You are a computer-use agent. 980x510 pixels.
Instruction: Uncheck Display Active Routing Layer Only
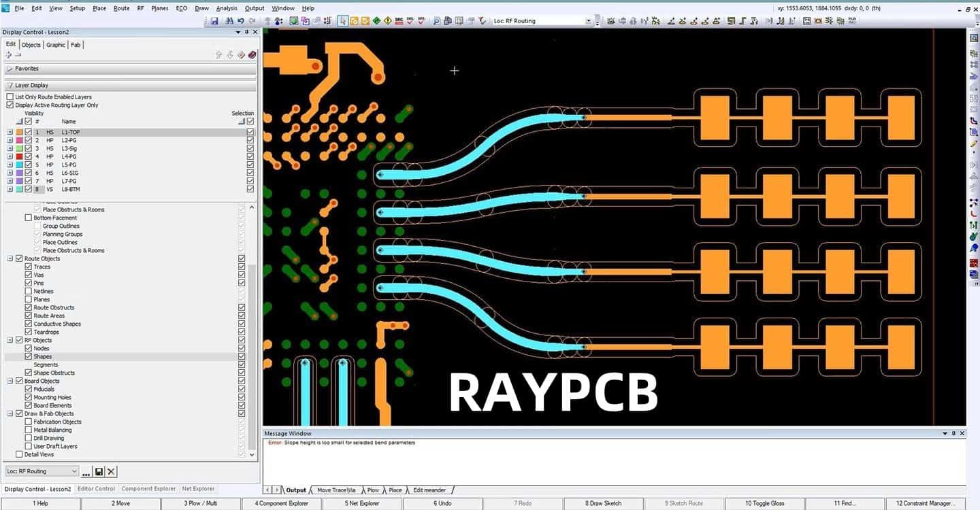pos(10,105)
